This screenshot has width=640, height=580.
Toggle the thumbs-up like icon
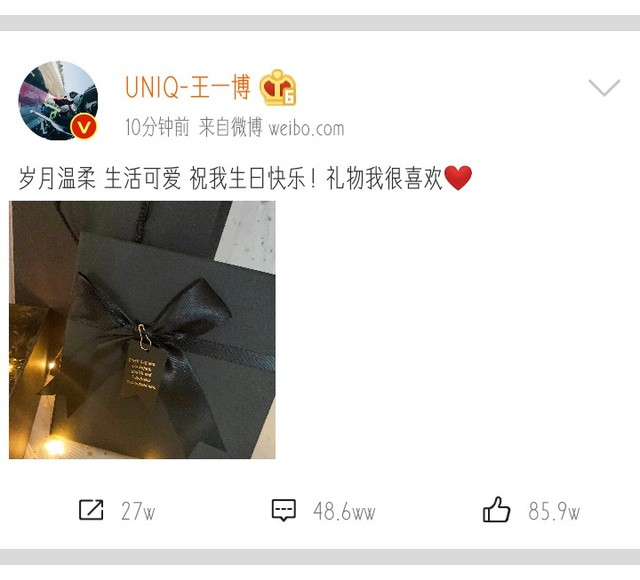(x=496, y=509)
